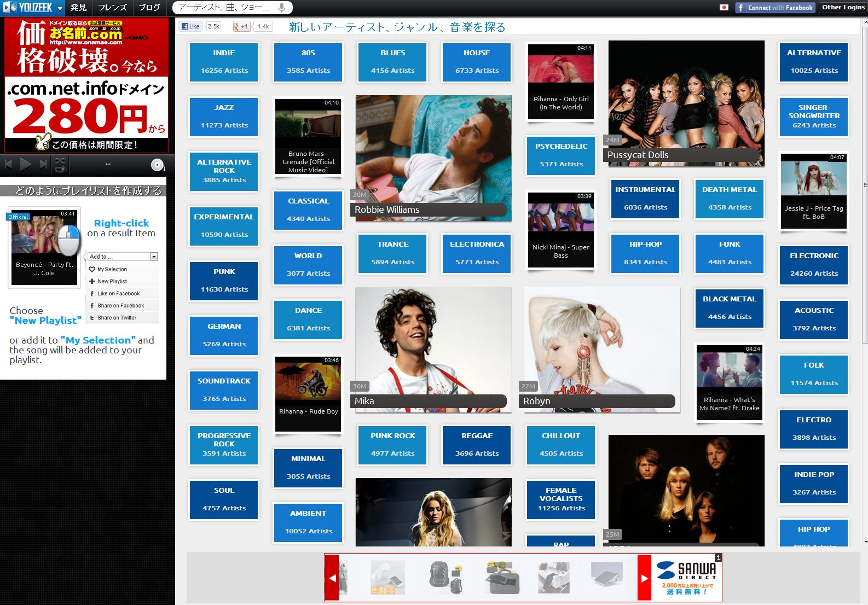Open the HOUSE genre tile

click(x=477, y=62)
